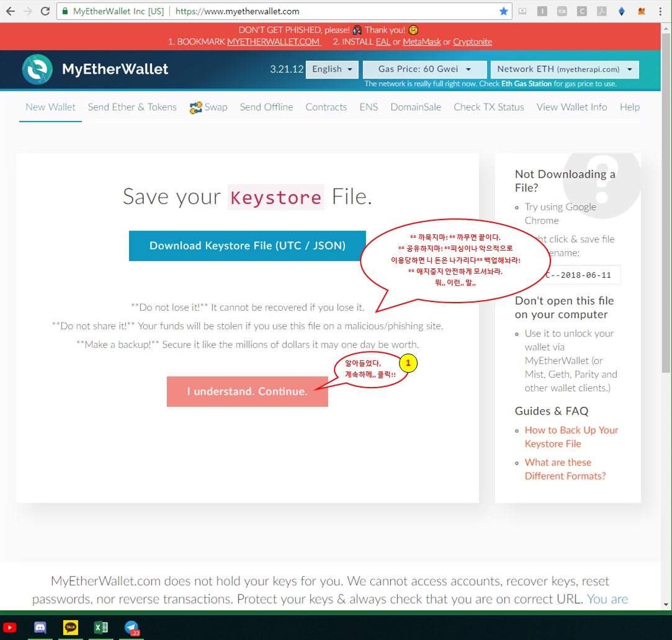The width and height of the screenshot is (672, 640).
Task: Open Chrome three-dot menu
Action: point(660,12)
